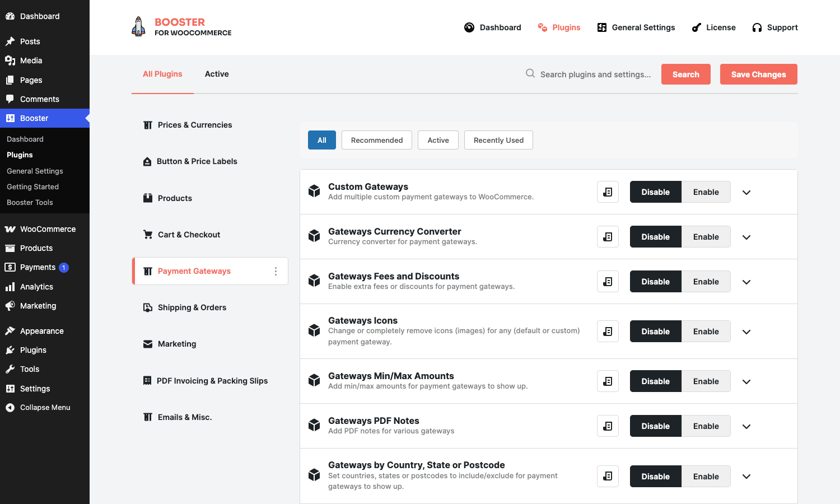The image size is (840, 504).
Task: Select the All Plugins tab
Action: pyautogui.click(x=162, y=74)
